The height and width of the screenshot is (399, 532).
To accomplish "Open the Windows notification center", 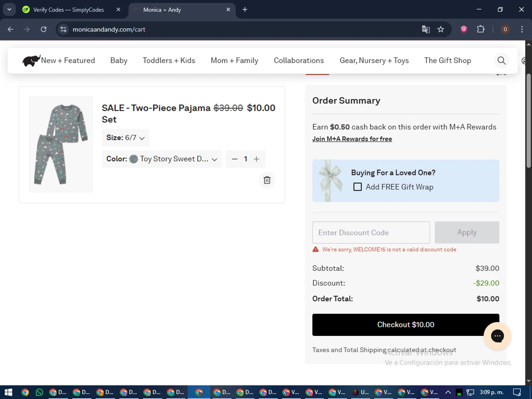I will point(517,392).
